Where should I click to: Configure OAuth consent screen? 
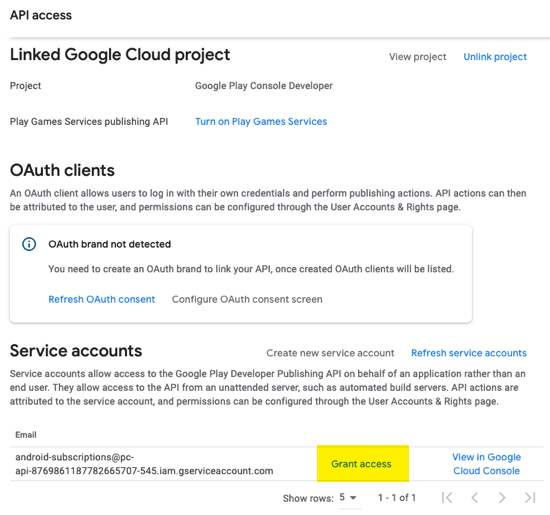[x=247, y=299]
